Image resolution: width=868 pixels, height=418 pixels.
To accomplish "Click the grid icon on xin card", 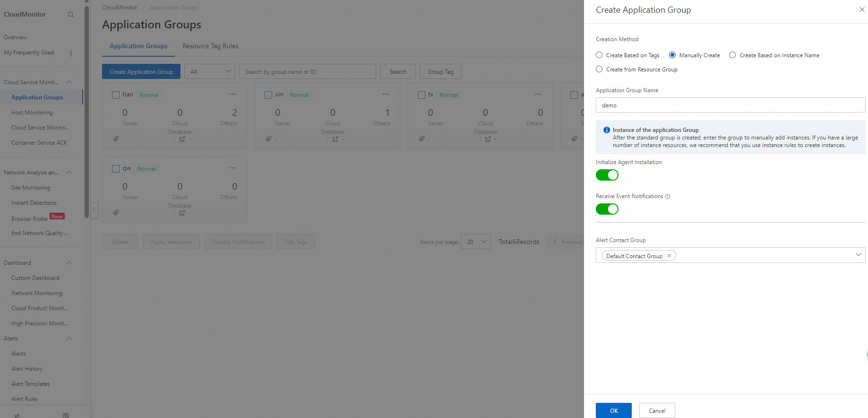I will (335, 139).
